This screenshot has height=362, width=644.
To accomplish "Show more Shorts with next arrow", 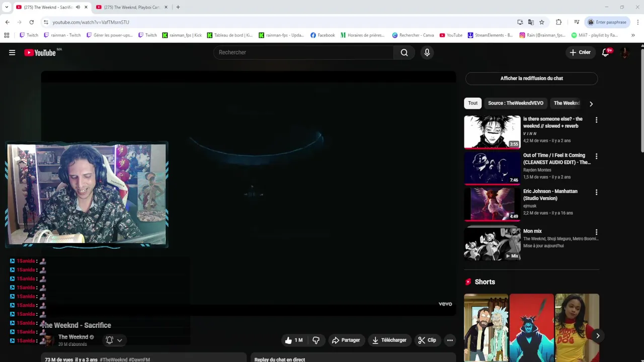I will tap(598, 335).
